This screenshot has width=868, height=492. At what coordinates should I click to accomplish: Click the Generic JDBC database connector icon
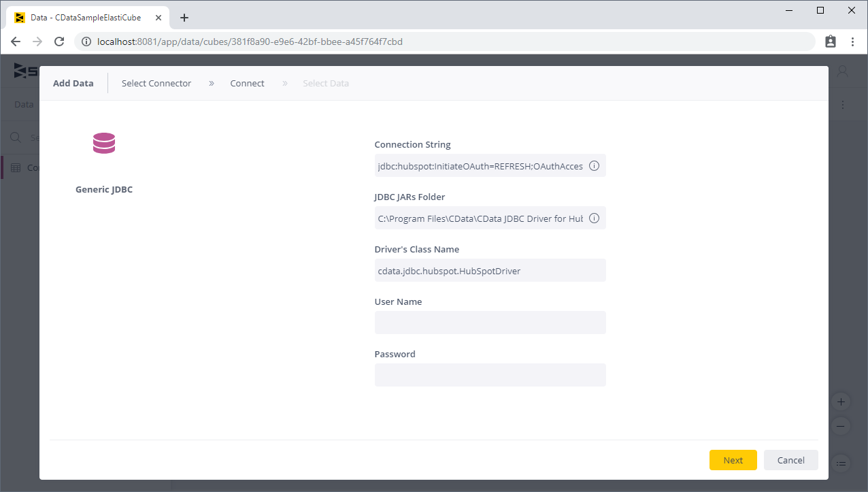click(x=103, y=144)
